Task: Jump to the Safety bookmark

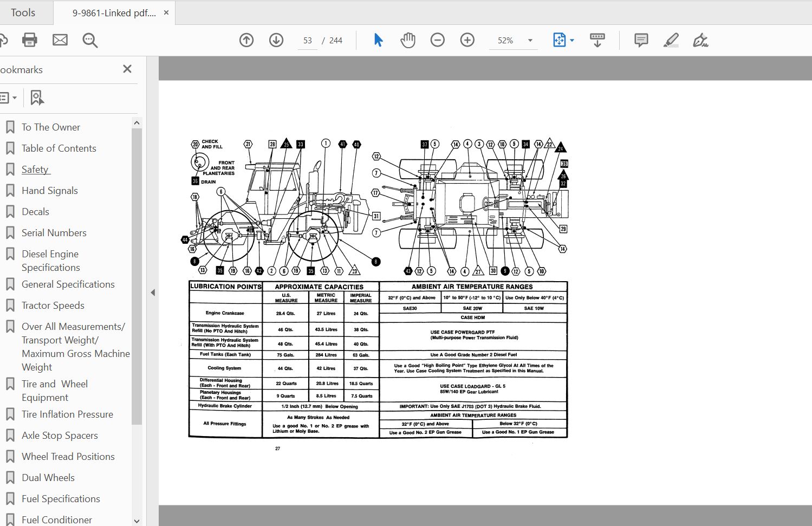Action: [x=35, y=169]
